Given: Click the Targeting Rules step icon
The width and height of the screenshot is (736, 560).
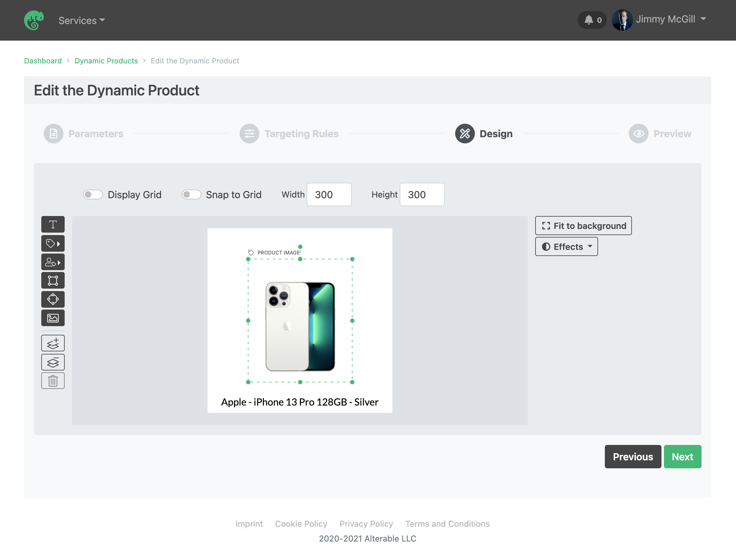Looking at the screenshot, I should (x=249, y=134).
